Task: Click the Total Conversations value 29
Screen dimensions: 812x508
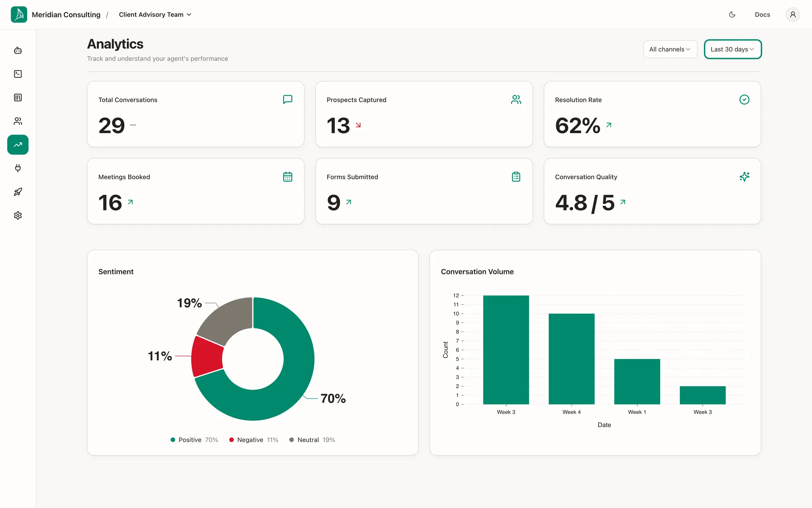Action: (112, 126)
